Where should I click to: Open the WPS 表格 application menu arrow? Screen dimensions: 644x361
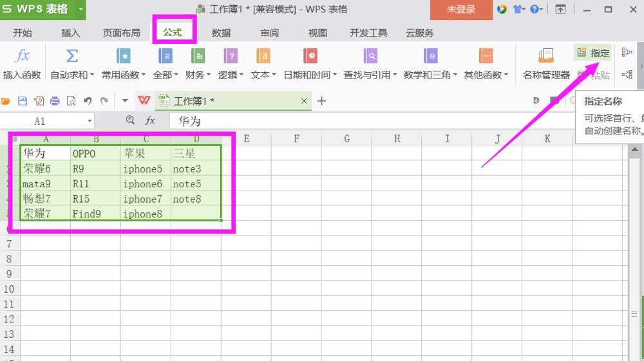coord(80,8)
